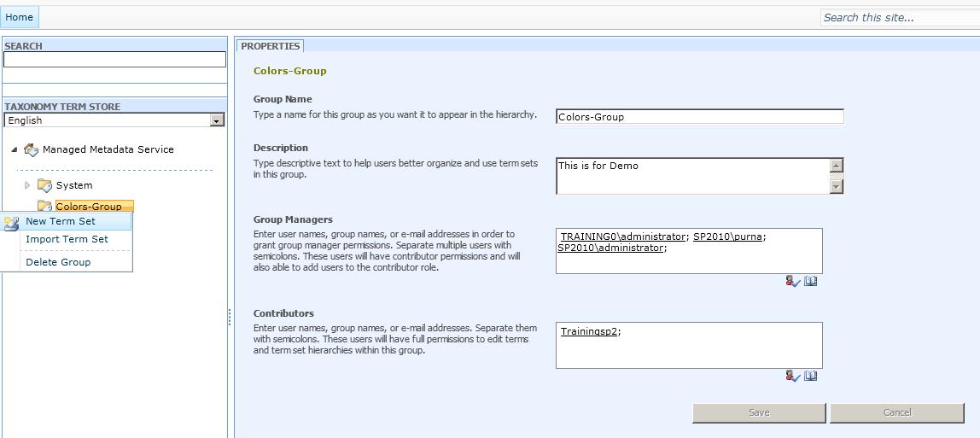Expand the System group node
Image resolution: width=980 pixels, height=438 pixels.
pos(26,185)
